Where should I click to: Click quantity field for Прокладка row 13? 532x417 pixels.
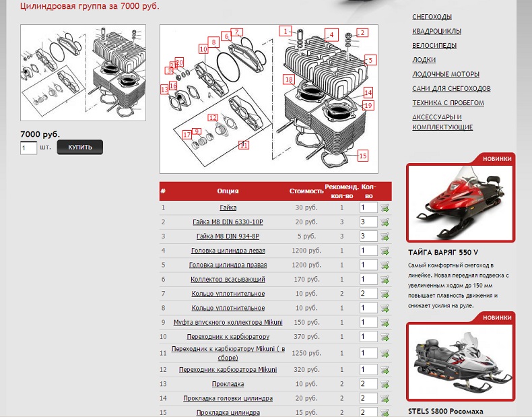pyautogui.click(x=368, y=384)
